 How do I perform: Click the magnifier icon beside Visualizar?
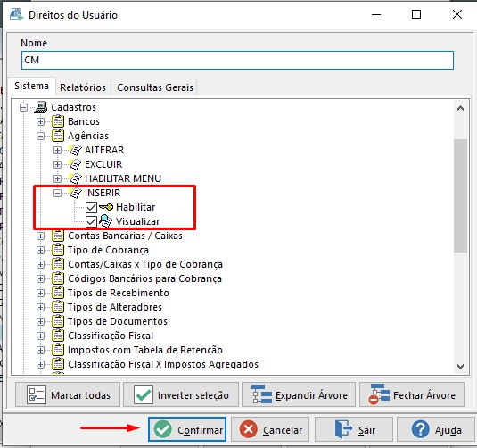(106, 221)
